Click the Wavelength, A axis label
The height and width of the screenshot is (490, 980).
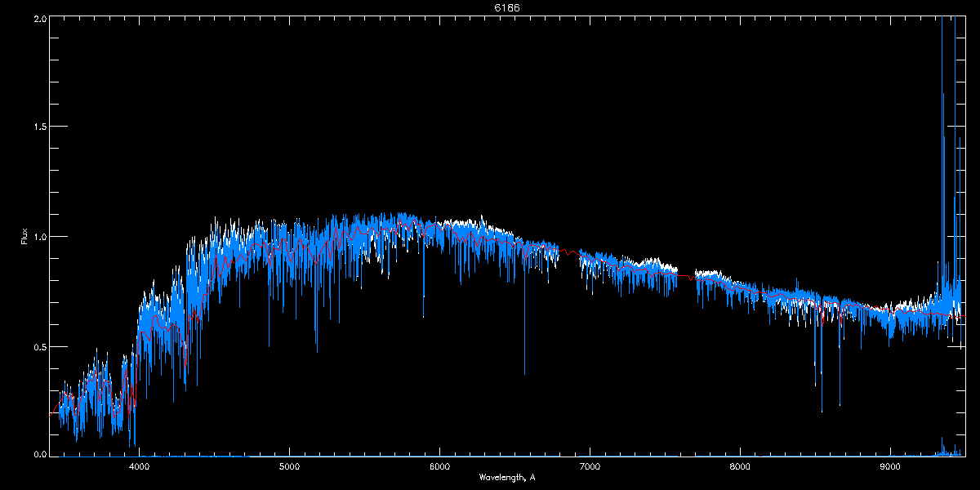pos(506,477)
